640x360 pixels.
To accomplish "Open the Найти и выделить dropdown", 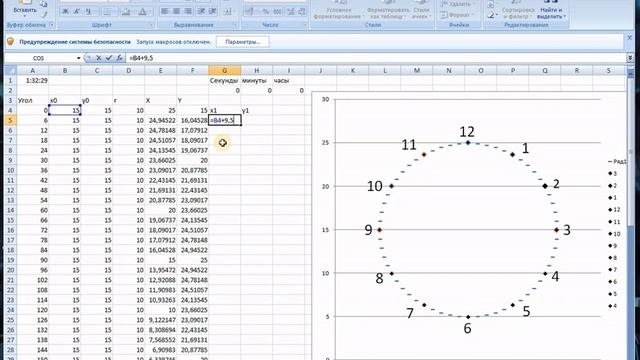I will 551,13.
